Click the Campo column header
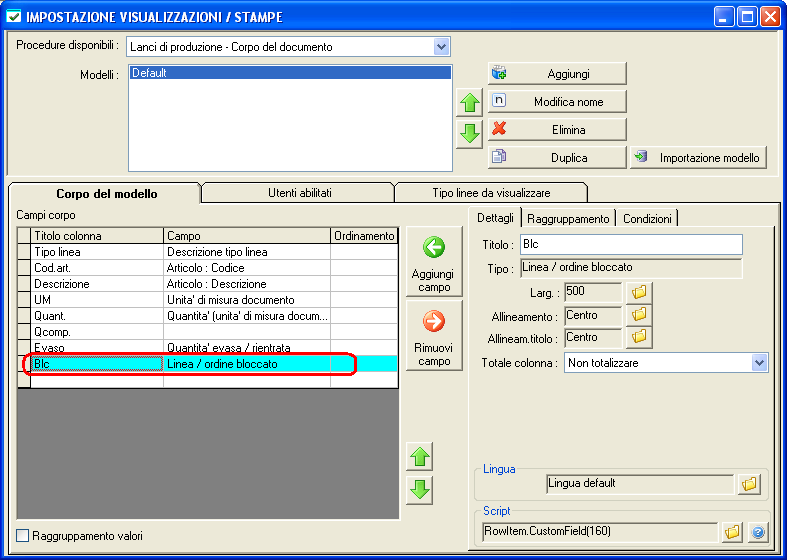This screenshot has height=560, width=787. point(247,236)
